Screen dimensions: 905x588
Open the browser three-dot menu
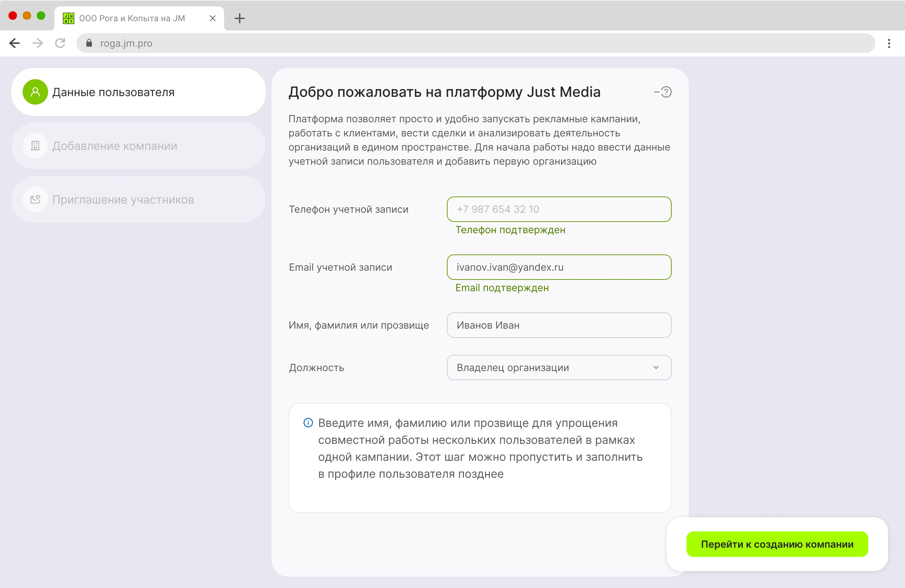[889, 43]
